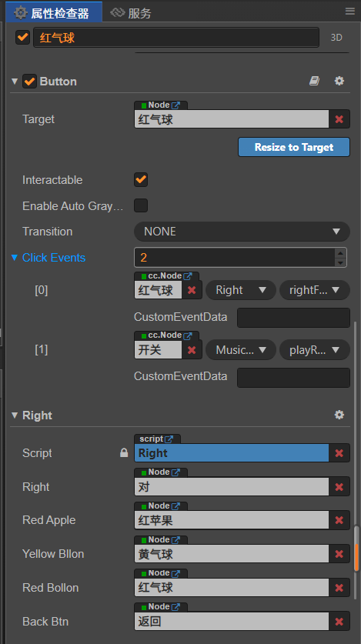The height and width of the screenshot is (644, 361).
Task: Clear the Back Btn 返回 node reference
Action: 339,622
